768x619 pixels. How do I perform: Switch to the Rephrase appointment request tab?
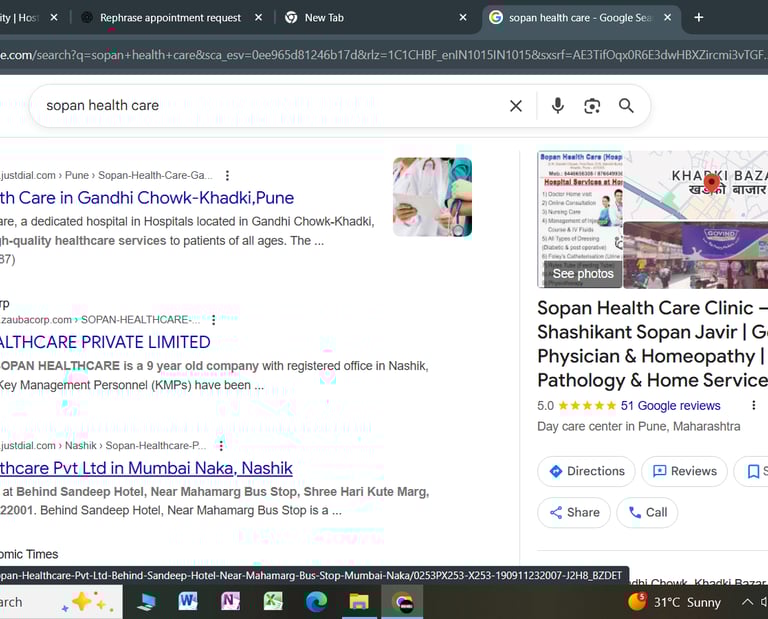point(170,18)
